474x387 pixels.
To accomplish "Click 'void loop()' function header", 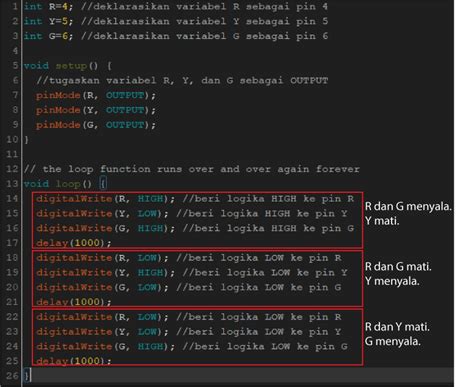I will click(x=57, y=184).
